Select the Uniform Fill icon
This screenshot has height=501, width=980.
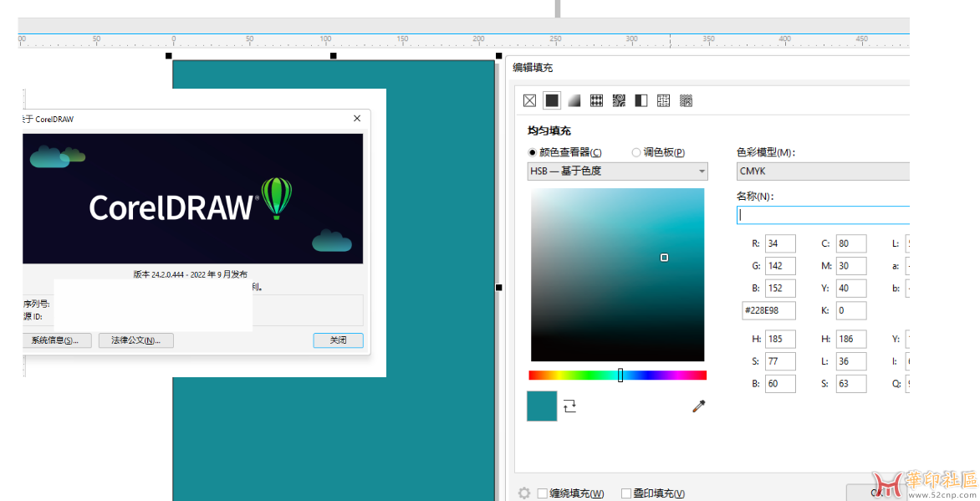point(552,100)
